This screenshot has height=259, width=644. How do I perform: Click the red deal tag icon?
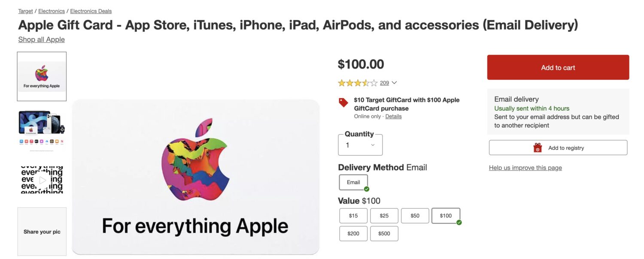pos(342,103)
